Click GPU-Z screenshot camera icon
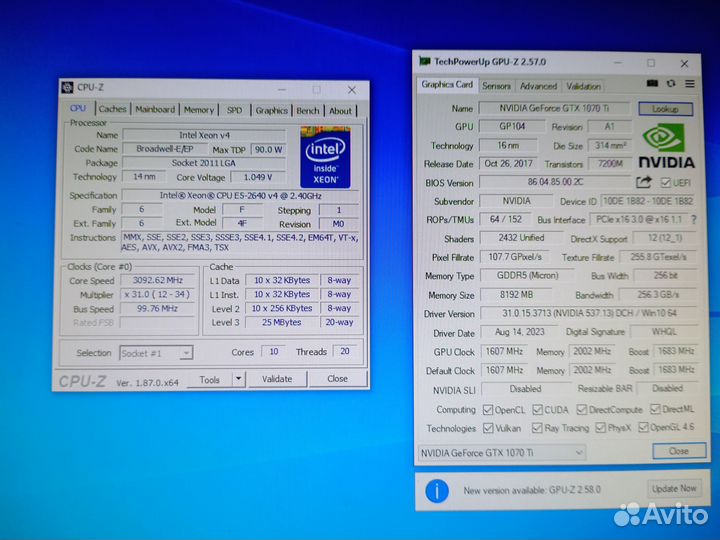This screenshot has height=540, width=720. click(652, 84)
